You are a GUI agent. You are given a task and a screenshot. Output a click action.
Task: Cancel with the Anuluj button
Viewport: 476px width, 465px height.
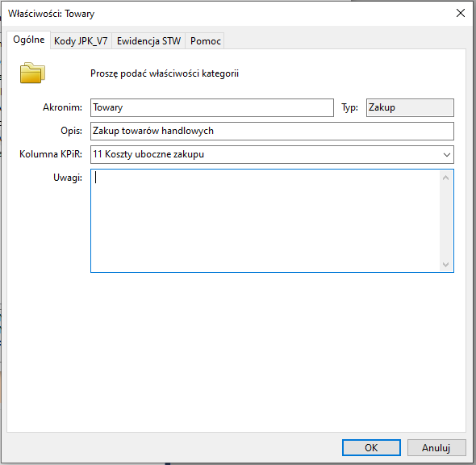tap(436, 447)
